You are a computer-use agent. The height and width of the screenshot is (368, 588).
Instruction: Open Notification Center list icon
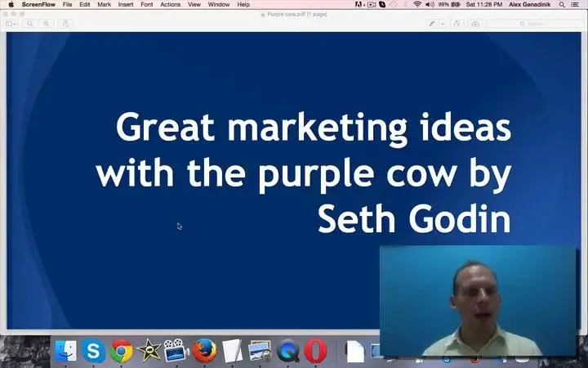575,5
